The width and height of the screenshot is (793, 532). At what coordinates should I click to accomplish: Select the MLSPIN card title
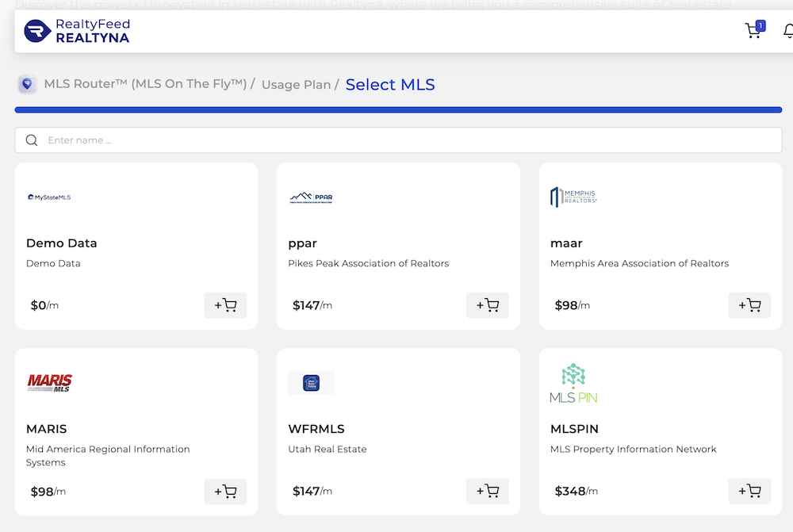pyautogui.click(x=574, y=429)
